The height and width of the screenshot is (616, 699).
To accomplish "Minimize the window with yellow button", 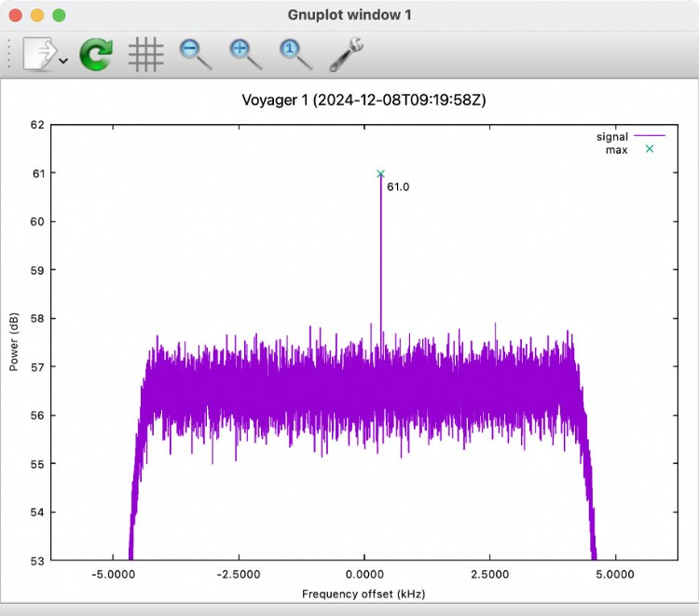I will point(37,15).
